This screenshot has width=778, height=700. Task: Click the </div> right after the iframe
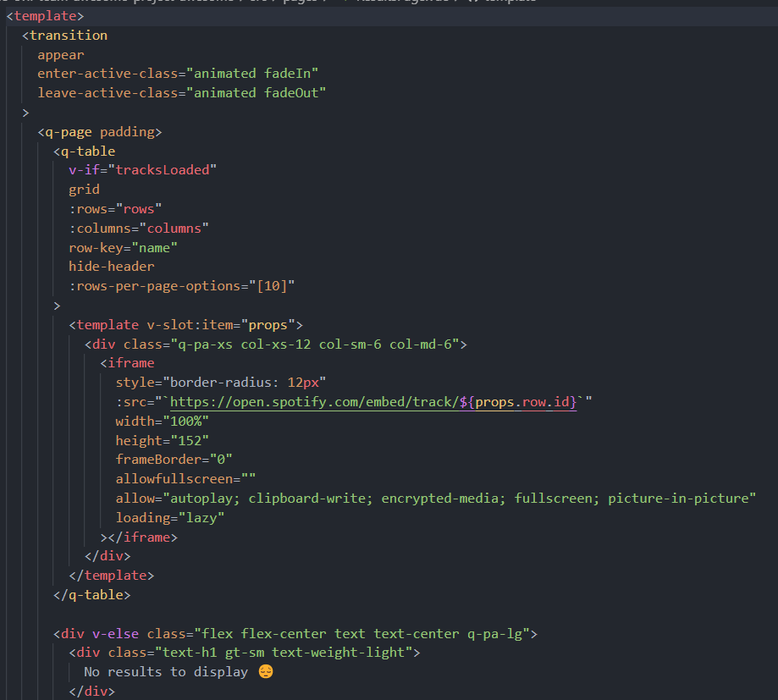108,556
